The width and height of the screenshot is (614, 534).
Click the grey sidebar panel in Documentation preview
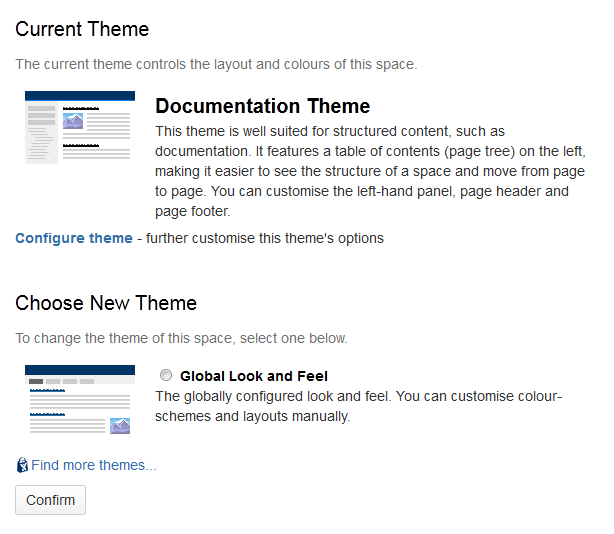point(42,133)
